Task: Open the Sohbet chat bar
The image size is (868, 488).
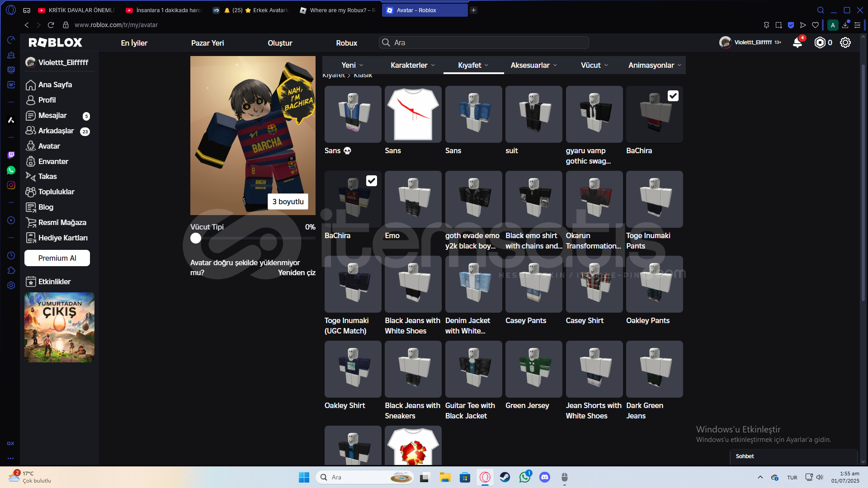Action: click(793, 456)
